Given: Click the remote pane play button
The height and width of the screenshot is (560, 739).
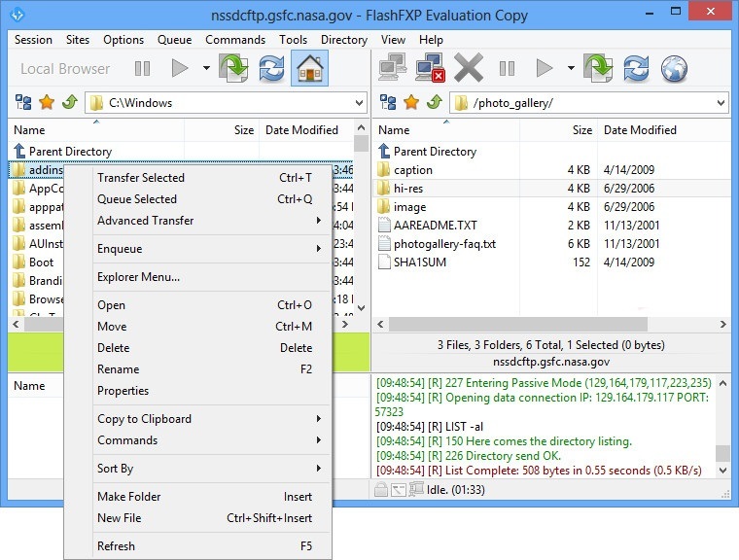Looking at the screenshot, I should (x=545, y=69).
